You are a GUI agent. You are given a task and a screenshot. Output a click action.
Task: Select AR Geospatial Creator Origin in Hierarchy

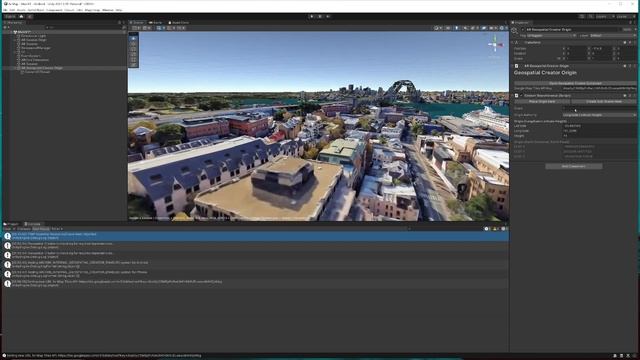(x=42, y=68)
